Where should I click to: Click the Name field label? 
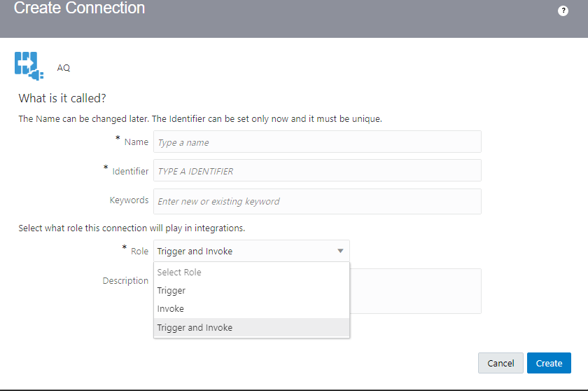click(x=136, y=142)
